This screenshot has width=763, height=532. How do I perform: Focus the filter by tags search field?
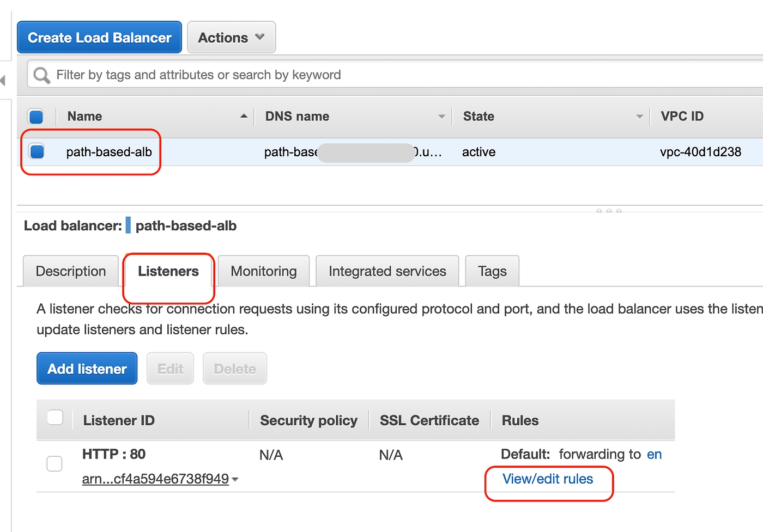click(381, 75)
